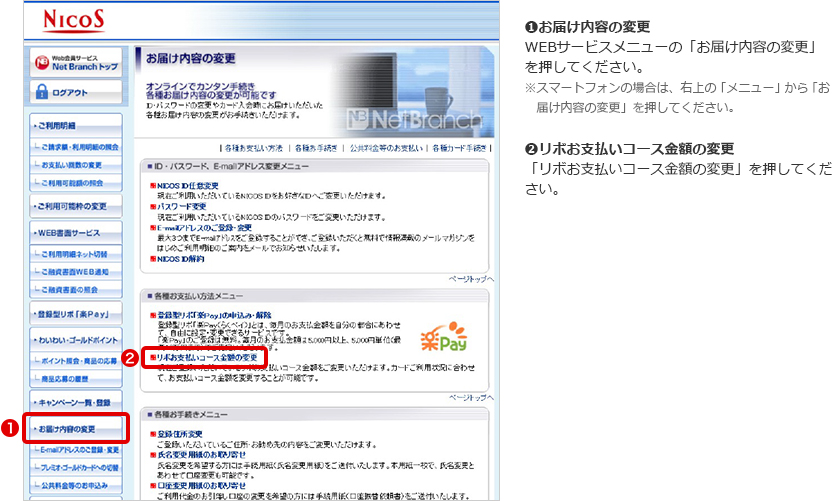The image size is (835, 501).
Task: Jump to 各種カード手続き anchor link
Action: coord(459,148)
